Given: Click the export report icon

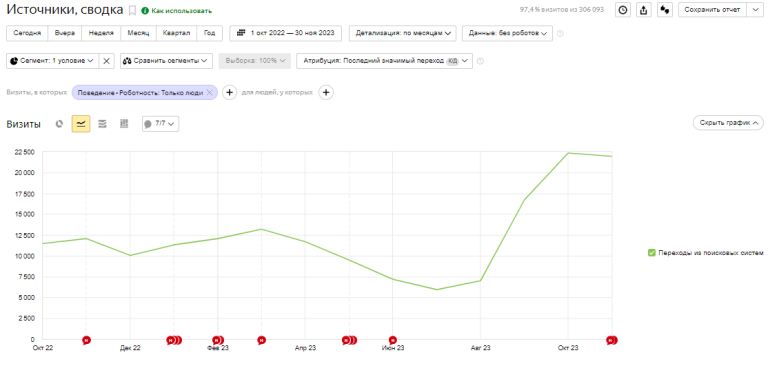Looking at the screenshot, I should [x=644, y=10].
